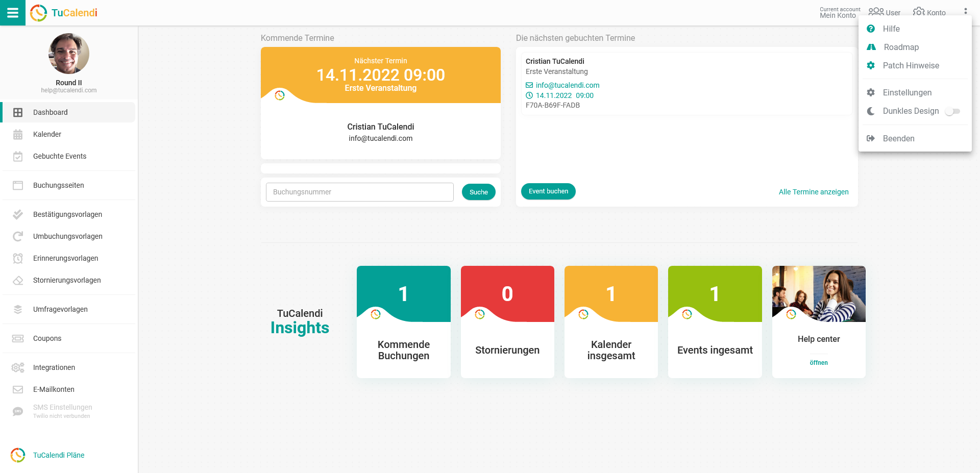Click booking code F70A-B69F-FADB
980x473 pixels.
coord(553,105)
